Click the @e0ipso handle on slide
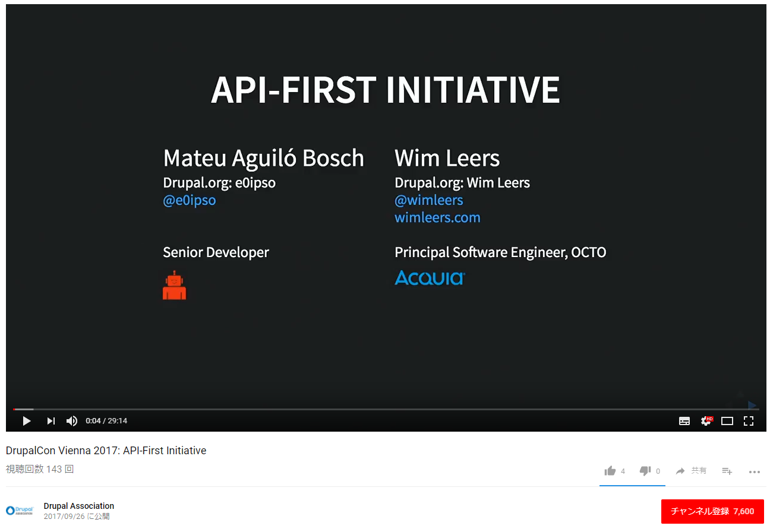 [x=190, y=200]
